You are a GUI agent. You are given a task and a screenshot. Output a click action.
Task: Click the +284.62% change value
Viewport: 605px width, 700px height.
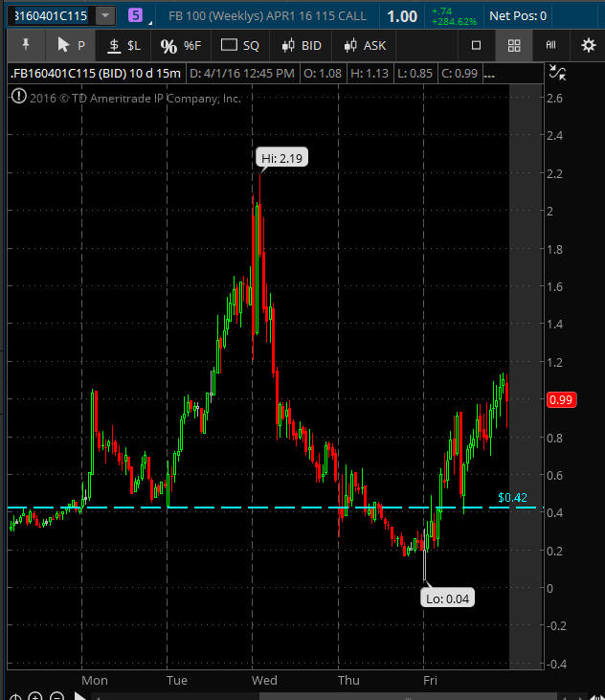point(454,21)
